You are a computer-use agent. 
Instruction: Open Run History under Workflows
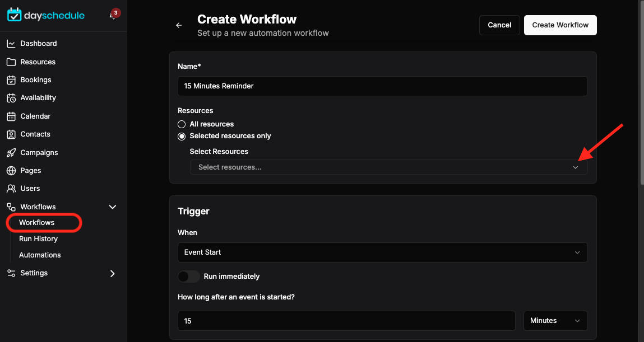point(38,238)
